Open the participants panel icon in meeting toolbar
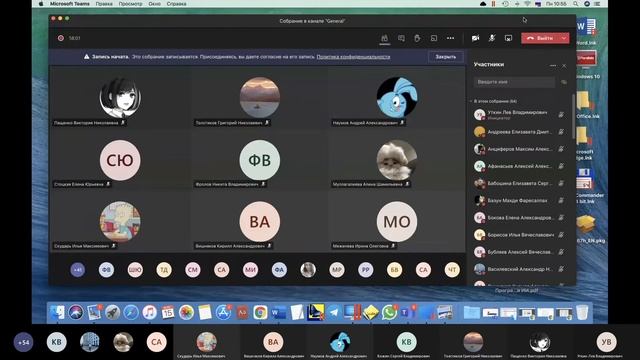The height and width of the screenshot is (360, 640). click(x=384, y=38)
